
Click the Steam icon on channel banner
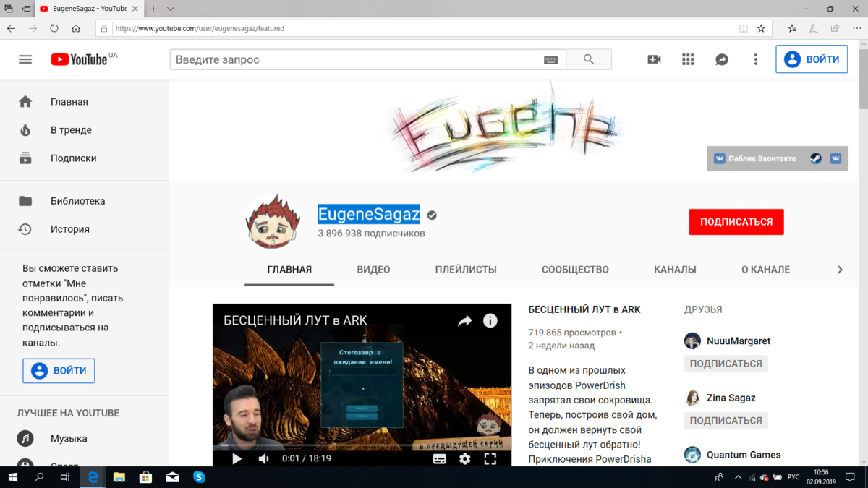point(816,158)
